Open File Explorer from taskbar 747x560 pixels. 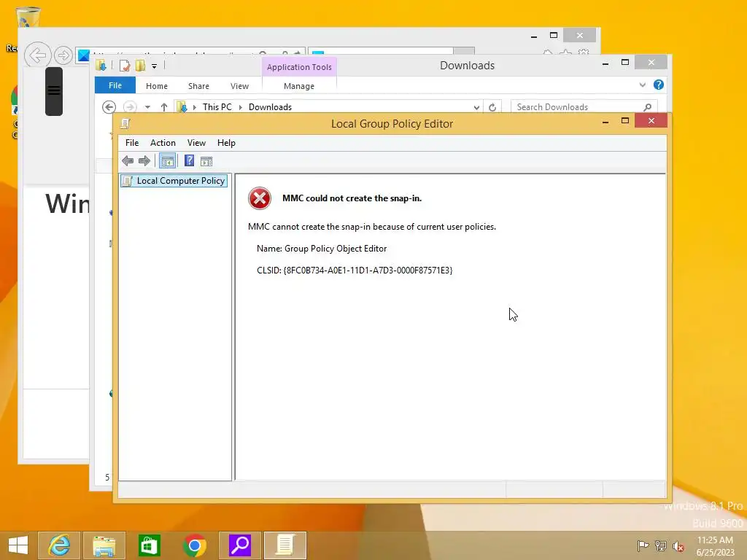point(104,545)
